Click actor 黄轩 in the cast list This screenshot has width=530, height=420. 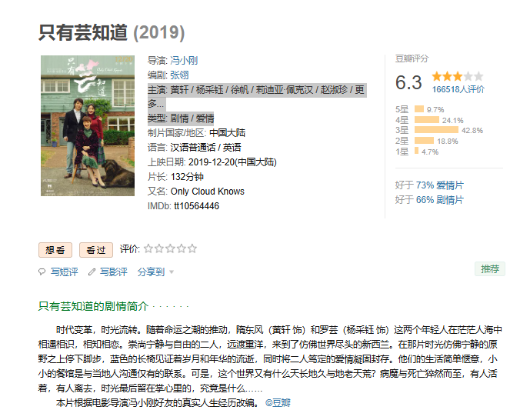click(x=179, y=89)
